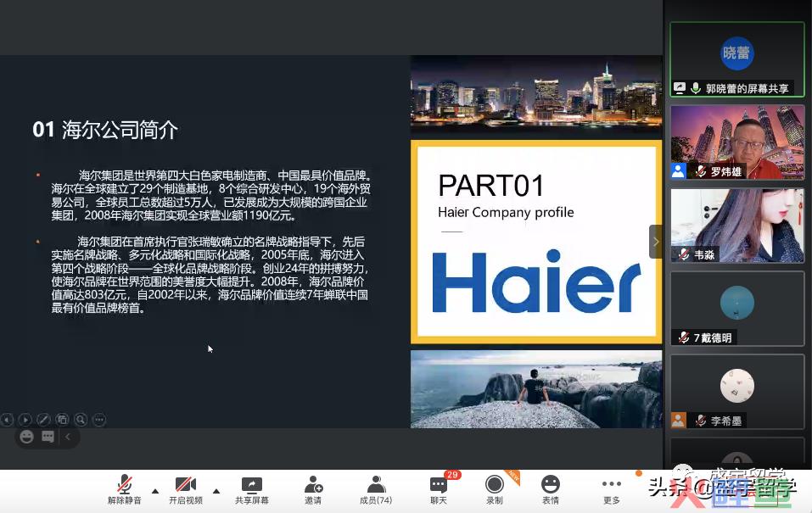This screenshot has width=812, height=513.
Task: Expand video options arrow beside 开启视频
Action: coord(216,491)
